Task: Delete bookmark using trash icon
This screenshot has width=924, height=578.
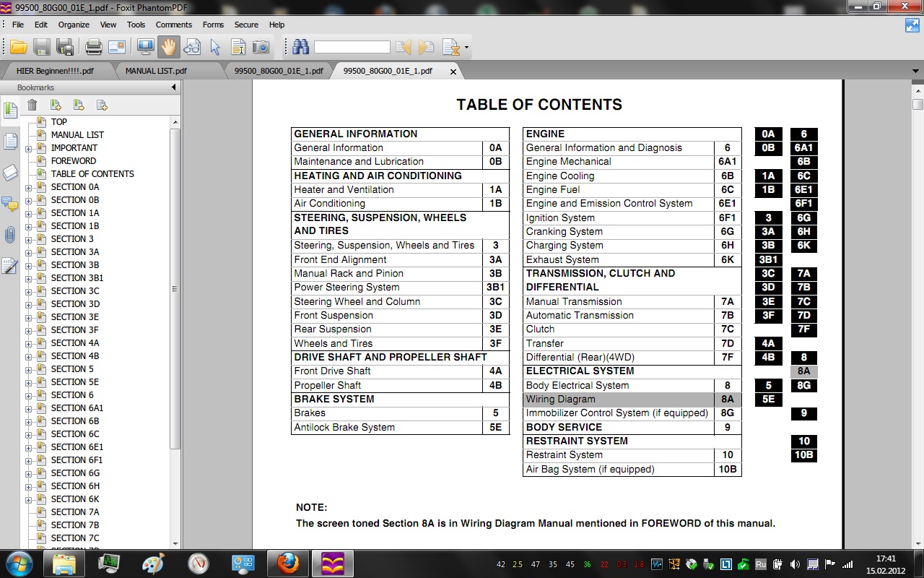Action: coord(32,105)
